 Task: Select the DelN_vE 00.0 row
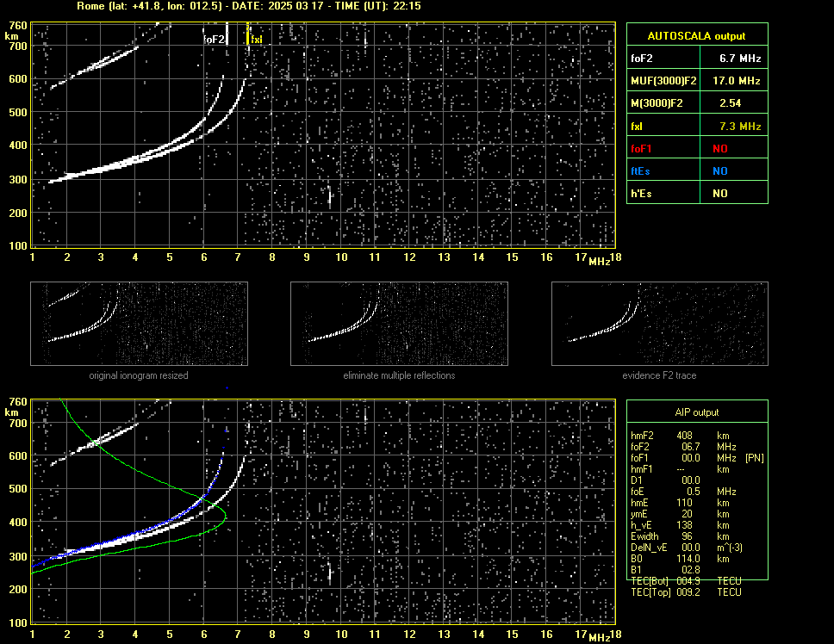pos(686,548)
